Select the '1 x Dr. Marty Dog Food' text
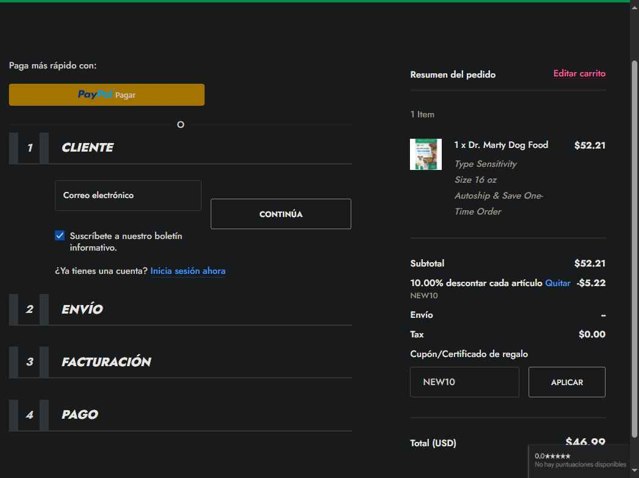The image size is (639, 478). (x=501, y=145)
